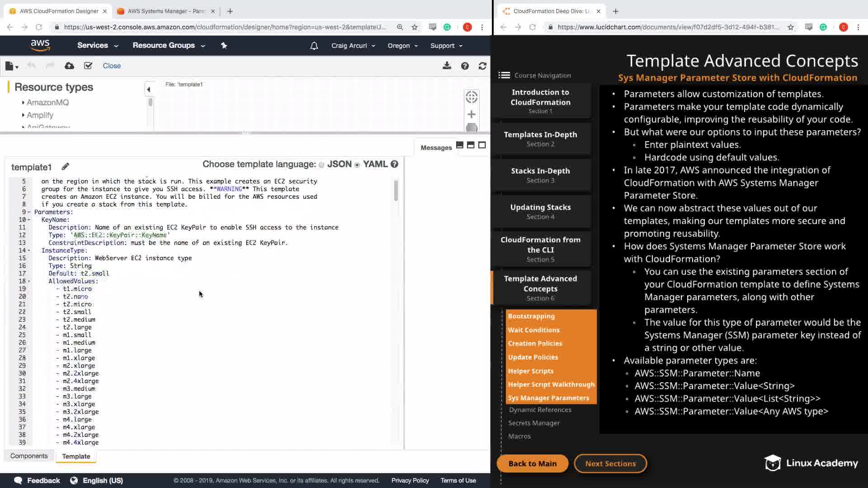Screen dimensions: 868x488
Task: Click the fit to window target icon
Action: (472, 97)
